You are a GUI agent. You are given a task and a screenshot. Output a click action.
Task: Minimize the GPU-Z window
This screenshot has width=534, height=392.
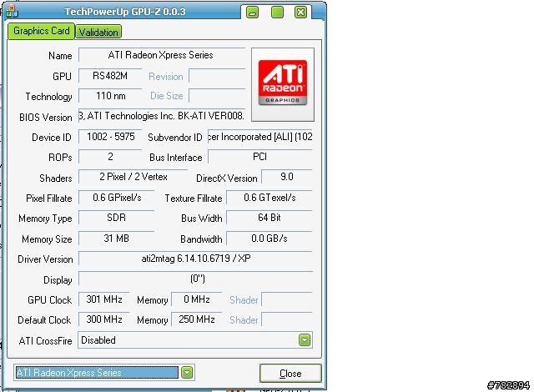click(252, 13)
